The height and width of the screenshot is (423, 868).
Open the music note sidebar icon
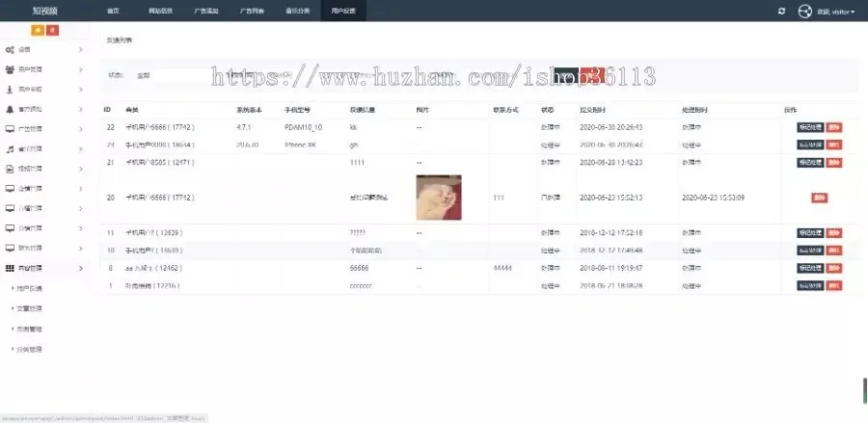pyautogui.click(x=10, y=149)
